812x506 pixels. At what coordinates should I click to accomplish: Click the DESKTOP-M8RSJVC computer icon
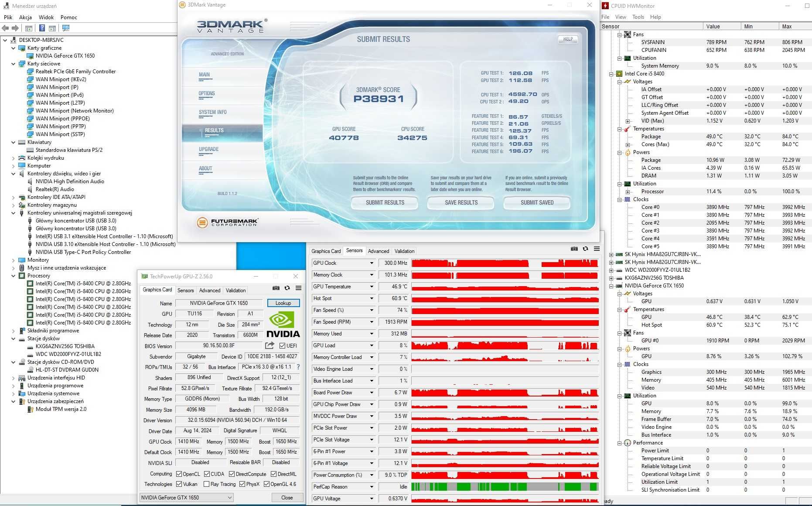click(x=14, y=40)
